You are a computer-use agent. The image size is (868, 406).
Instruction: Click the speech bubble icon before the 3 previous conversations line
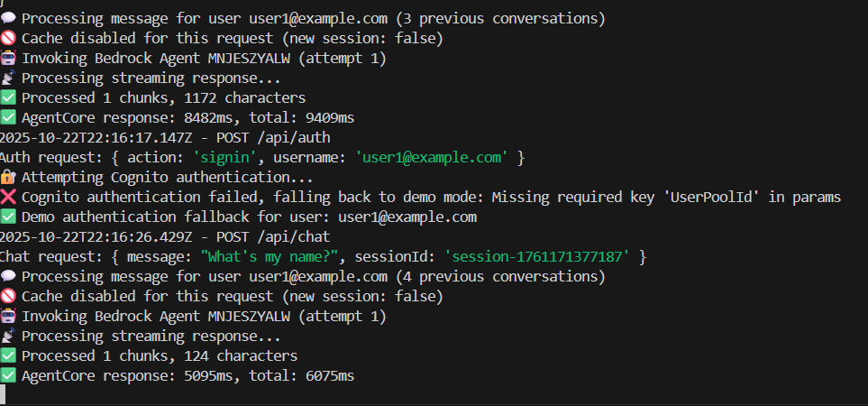(x=8, y=19)
